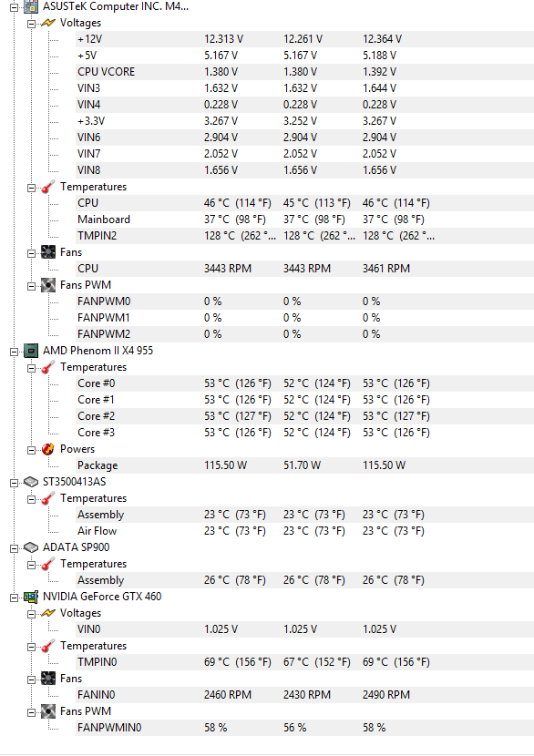
Task: Click the AMD Phenom II processor chip icon
Action: (x=31, y=351)
